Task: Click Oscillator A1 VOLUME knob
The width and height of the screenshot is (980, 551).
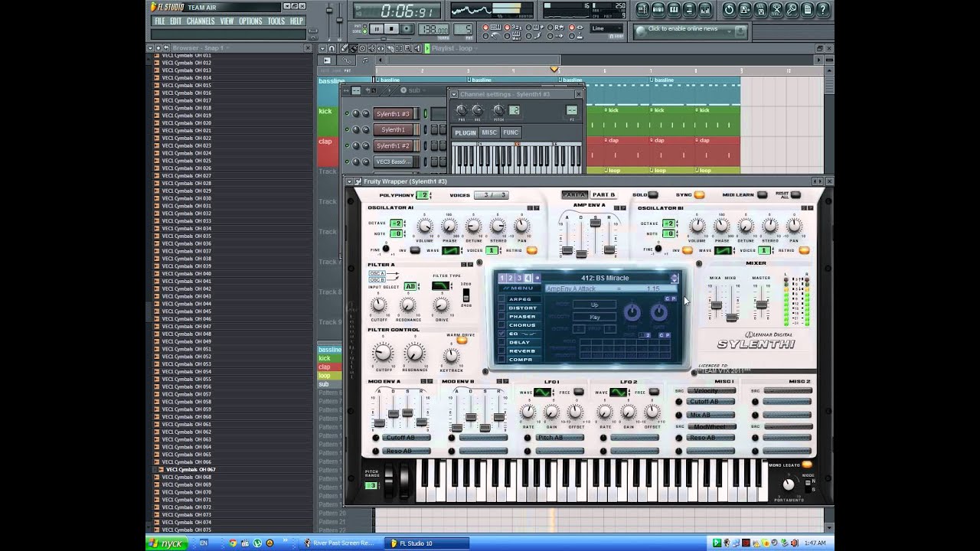Action: [x=424, y=226]
